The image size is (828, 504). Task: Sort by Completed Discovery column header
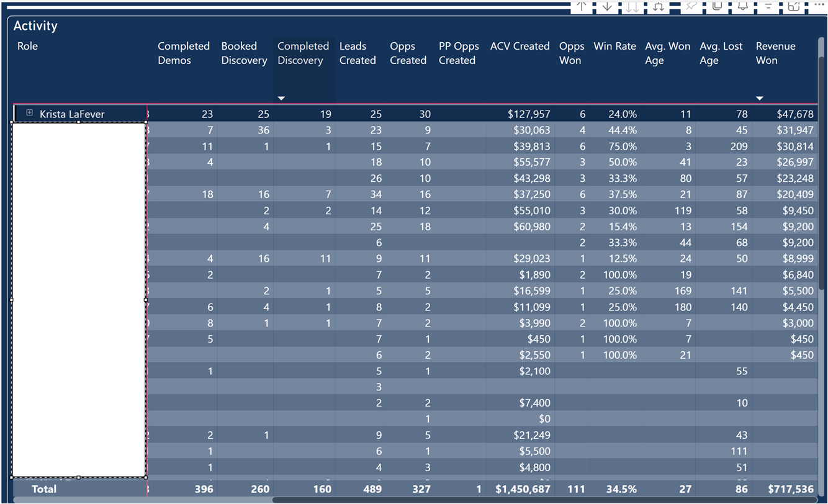303,53
